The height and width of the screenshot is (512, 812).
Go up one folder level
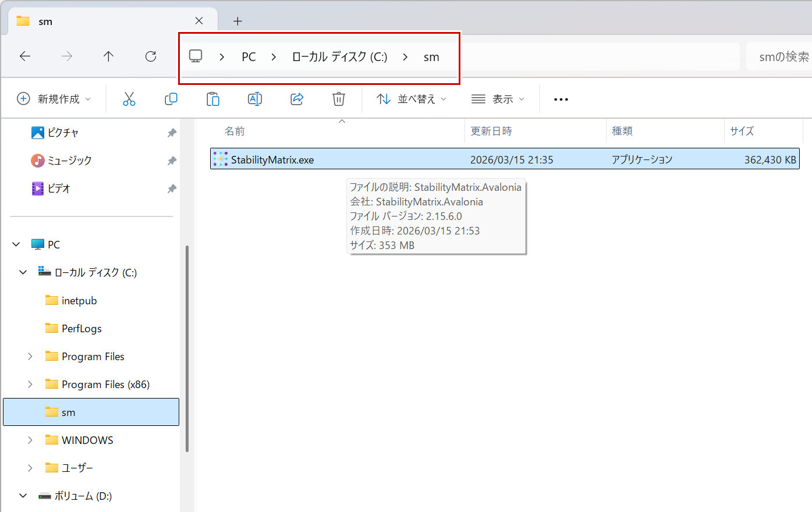click(x=108, y=56)
